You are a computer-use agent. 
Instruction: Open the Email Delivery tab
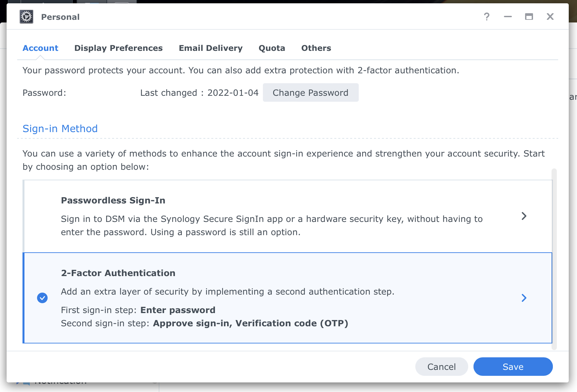211,48
